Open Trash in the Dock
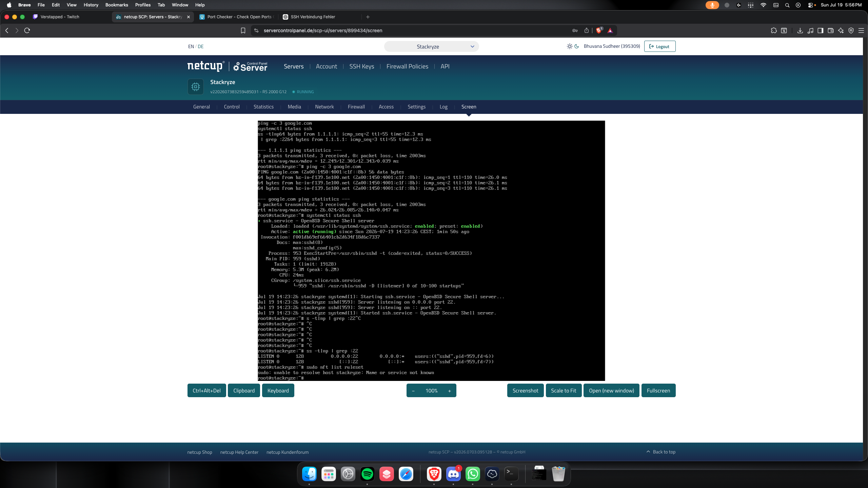 coord(558,474)
